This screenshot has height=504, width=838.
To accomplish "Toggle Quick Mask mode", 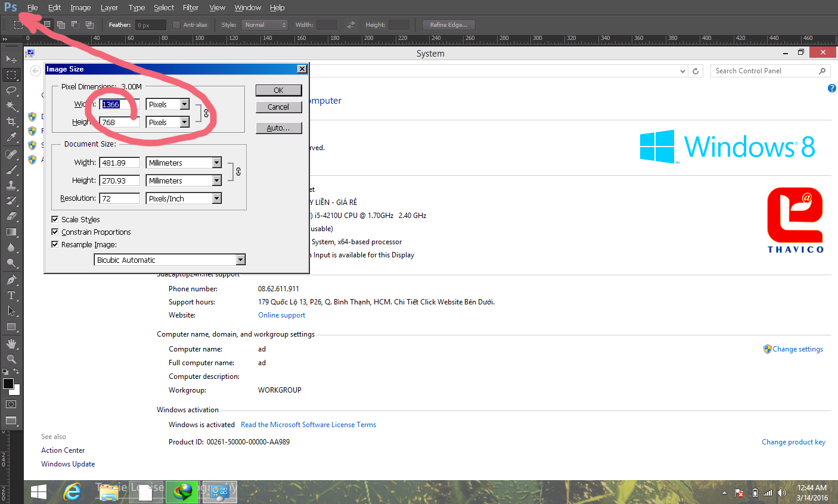I will [x=11, y=405].
